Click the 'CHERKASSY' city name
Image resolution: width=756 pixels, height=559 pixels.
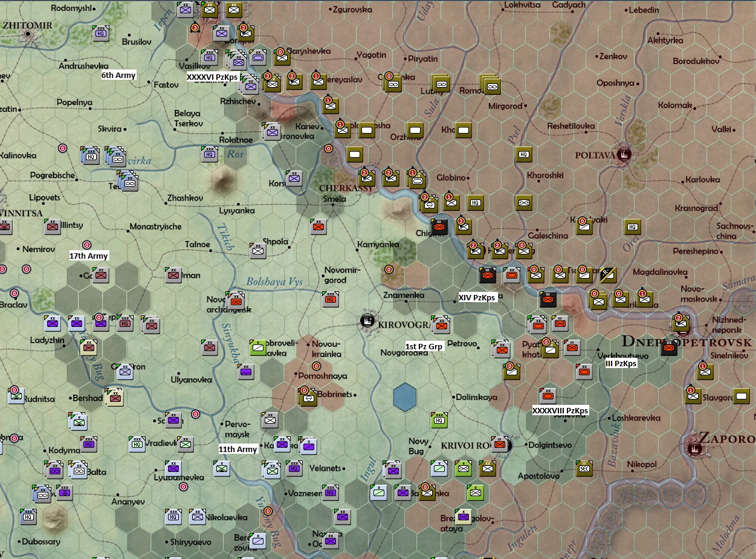346,188
